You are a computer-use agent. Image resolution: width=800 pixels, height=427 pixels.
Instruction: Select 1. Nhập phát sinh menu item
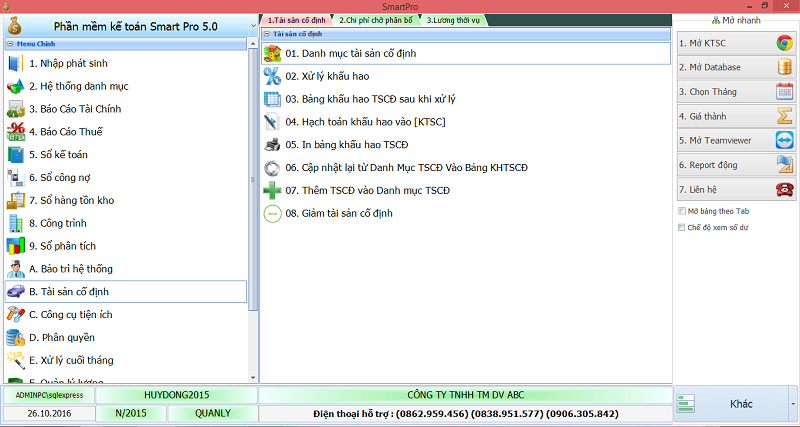pos(126,64)
